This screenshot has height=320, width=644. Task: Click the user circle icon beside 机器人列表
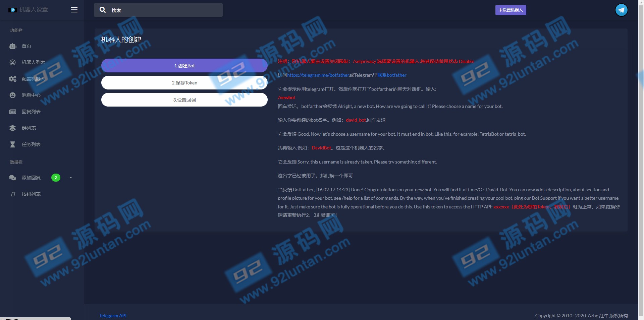(x=12, y=62)
